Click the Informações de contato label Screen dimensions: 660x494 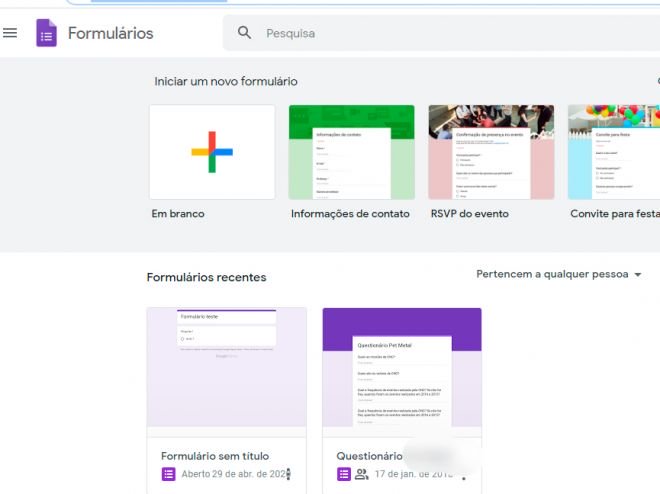350,214
